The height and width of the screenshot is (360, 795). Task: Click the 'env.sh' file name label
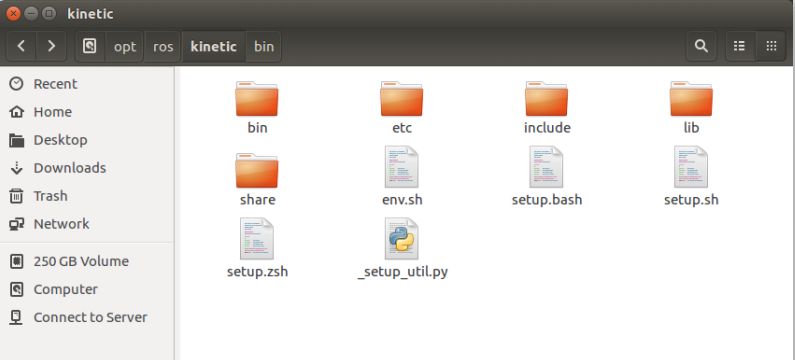(x=402, y=200)
